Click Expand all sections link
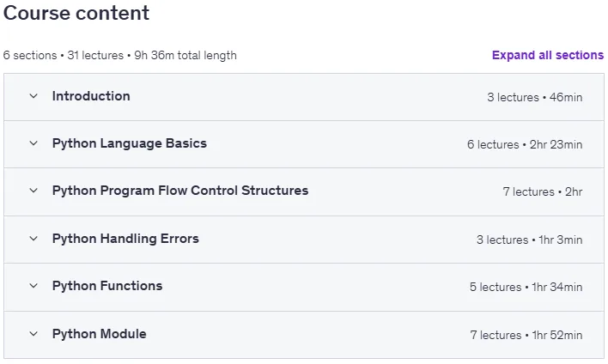The width and height of the screenshot is (608, 364). tap(548, 56)
